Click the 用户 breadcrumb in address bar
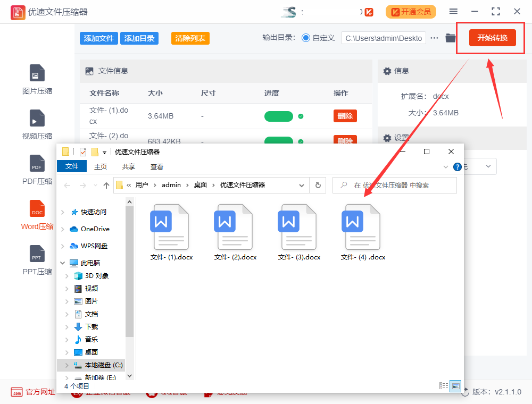The height and width of the screenshot is (404, 532). coord(142,184)
